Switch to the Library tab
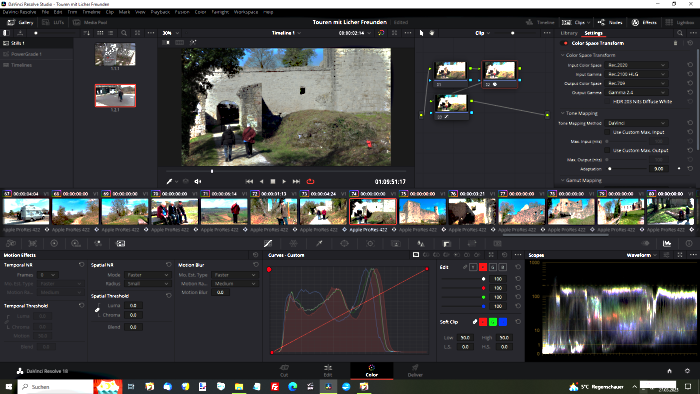The height and width of the screenshot is (394, 700). coord(569,33)
